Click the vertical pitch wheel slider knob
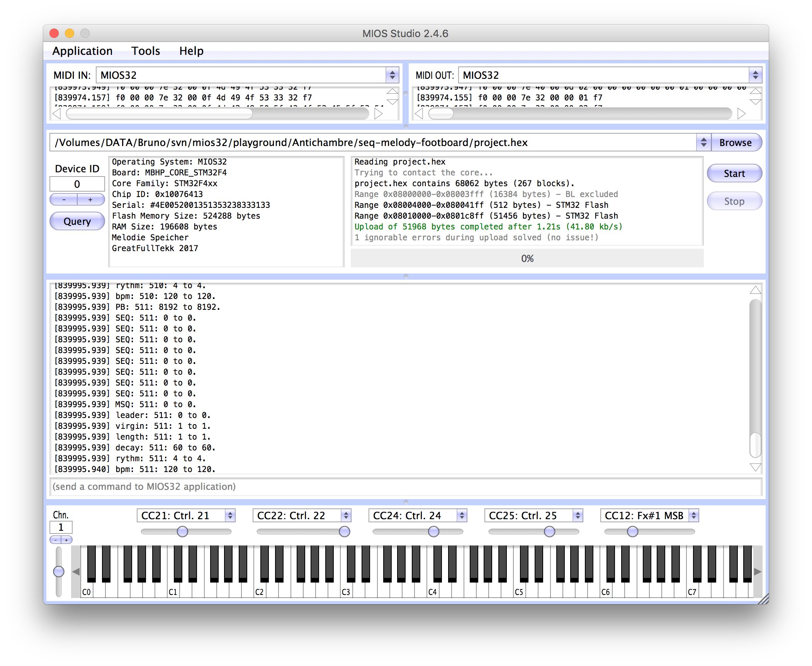Viewport: 812px width, 666px height. 59,571
